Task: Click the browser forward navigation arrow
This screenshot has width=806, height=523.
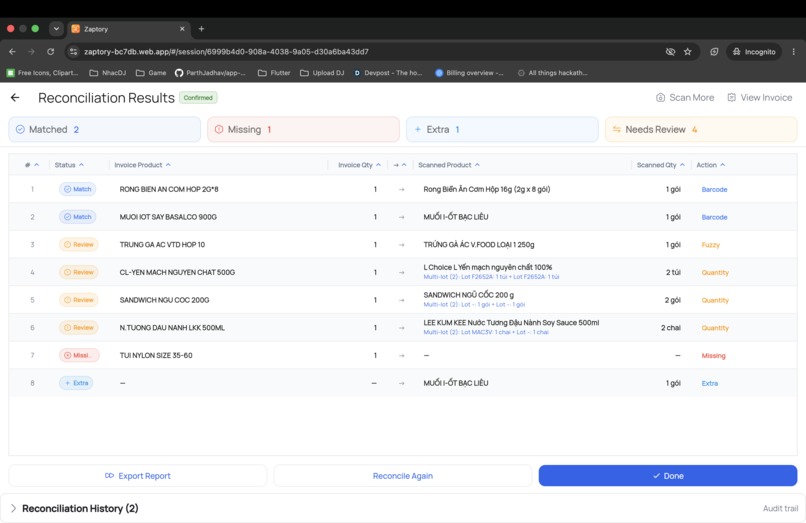Action: coord(31,51)
